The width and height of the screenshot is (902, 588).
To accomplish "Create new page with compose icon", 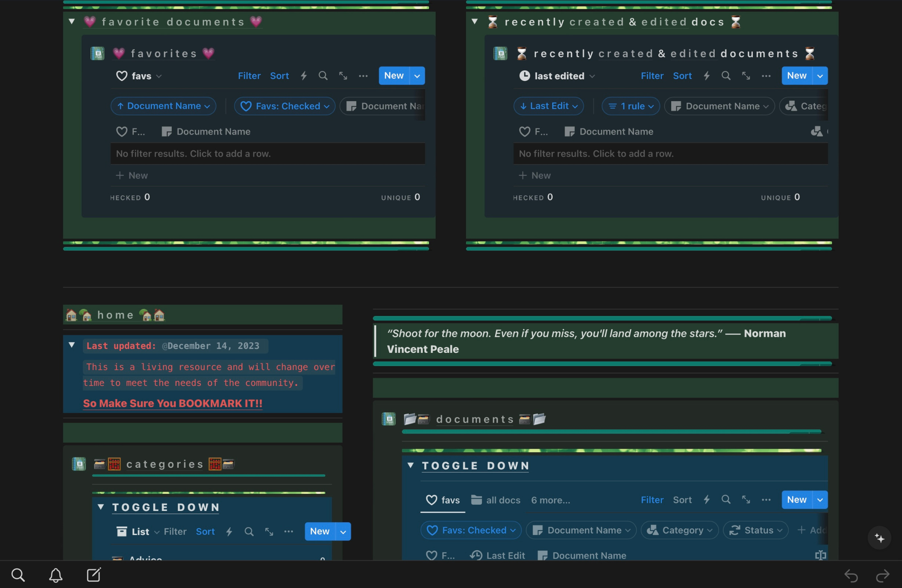I will click(x=94, y=575).
